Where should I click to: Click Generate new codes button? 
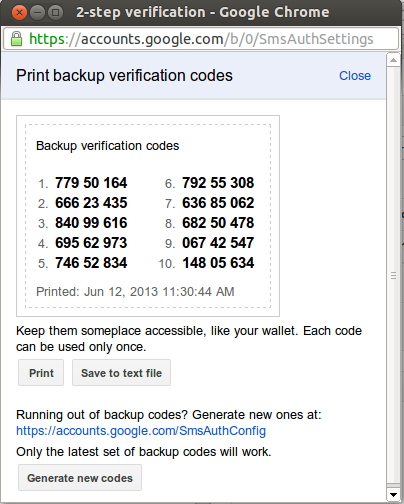[80, 478]
